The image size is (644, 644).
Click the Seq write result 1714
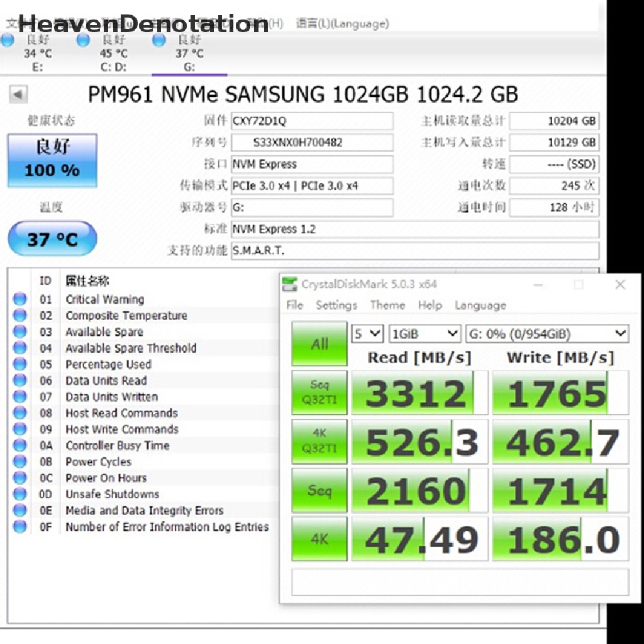pos(560,491)
